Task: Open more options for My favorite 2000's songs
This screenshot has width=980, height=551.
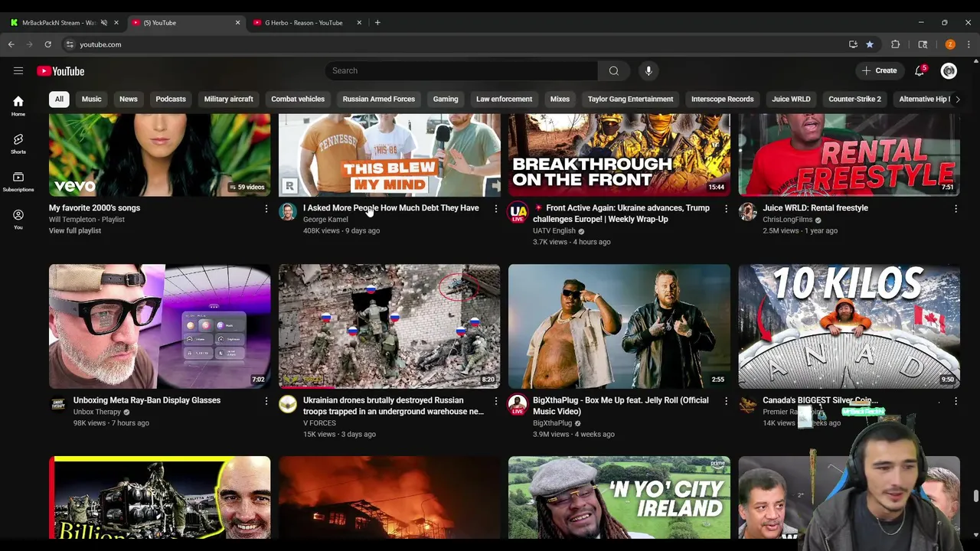Action: point(266,208)
